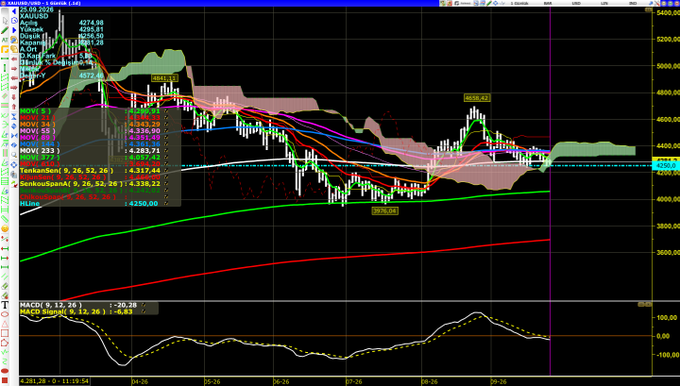This screenshot has width=680, height=386.
Task: Select the triangle shape drawing tool
Action: pos(5,324)
